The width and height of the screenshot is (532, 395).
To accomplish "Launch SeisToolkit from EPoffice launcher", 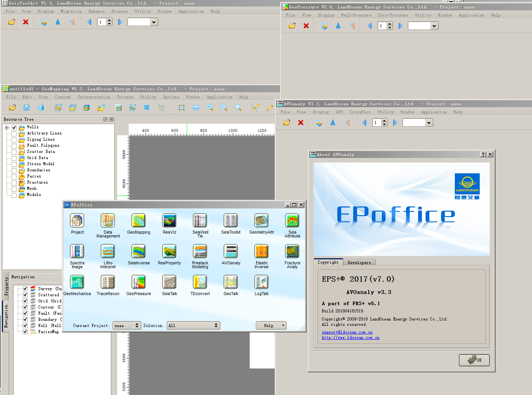I will tap(231, 221).
